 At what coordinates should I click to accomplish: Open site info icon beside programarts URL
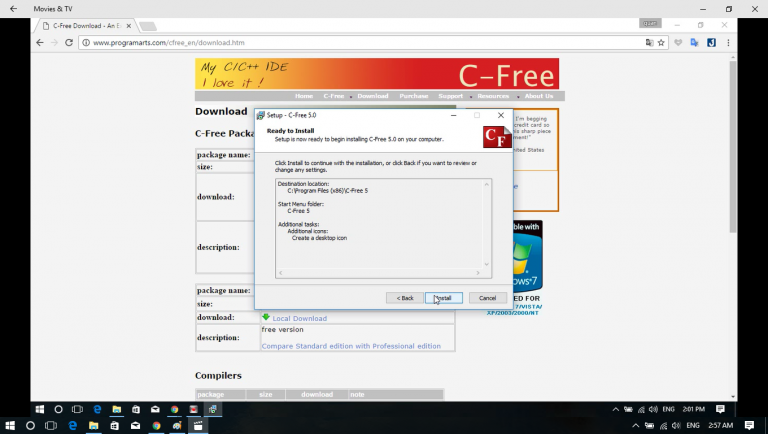coord(86,43)
